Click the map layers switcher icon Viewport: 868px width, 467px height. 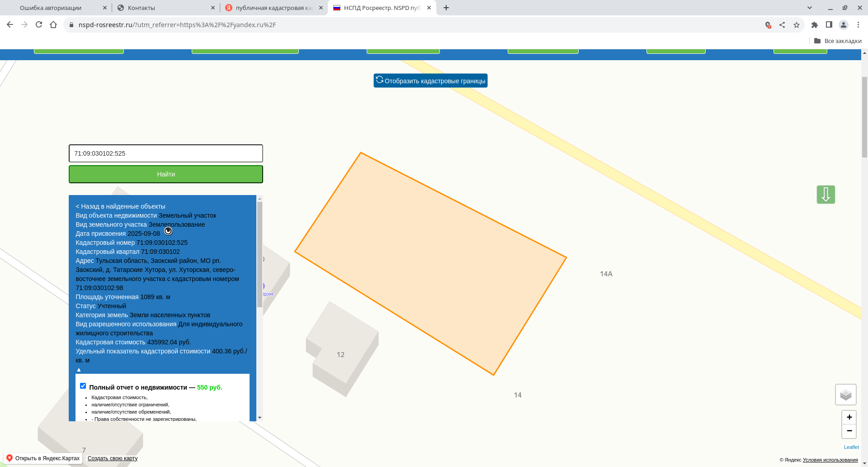[845, 395]
